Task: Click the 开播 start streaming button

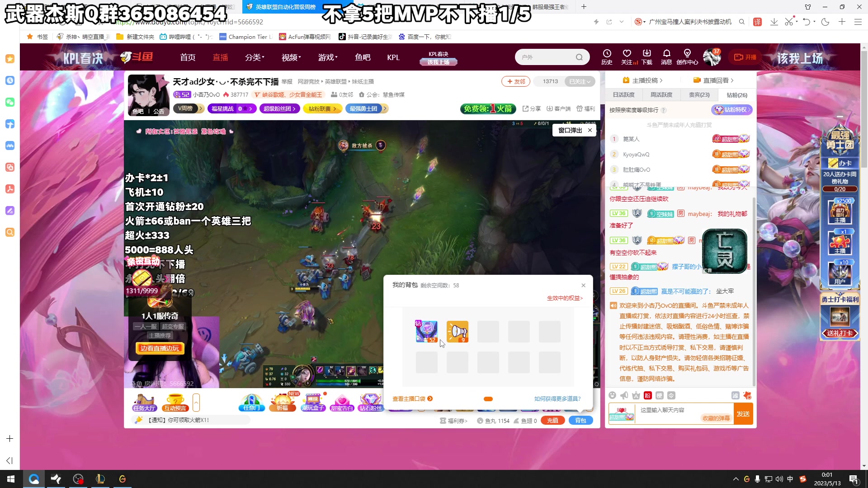Action: 745,57
